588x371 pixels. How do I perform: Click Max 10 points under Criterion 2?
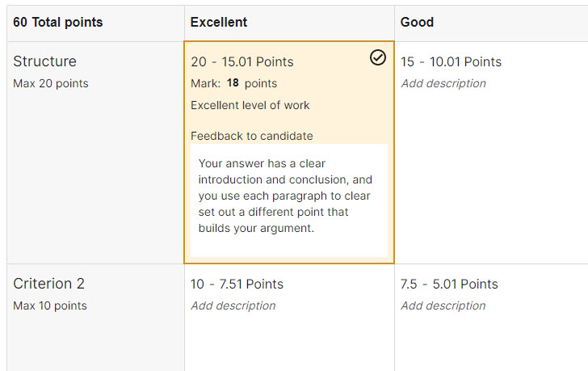(x=50, y=306)
